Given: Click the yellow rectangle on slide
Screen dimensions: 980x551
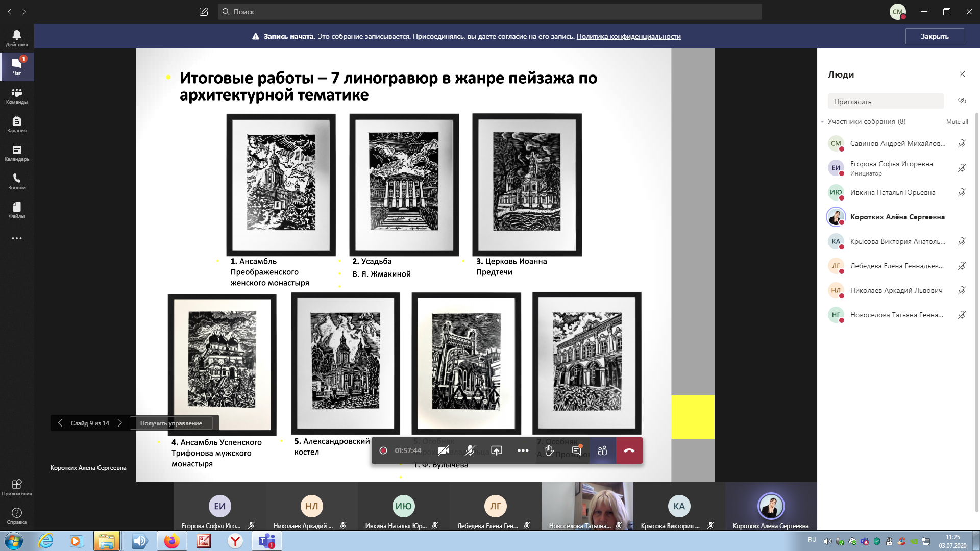Looking at the screenshot, I should (693, 417).
